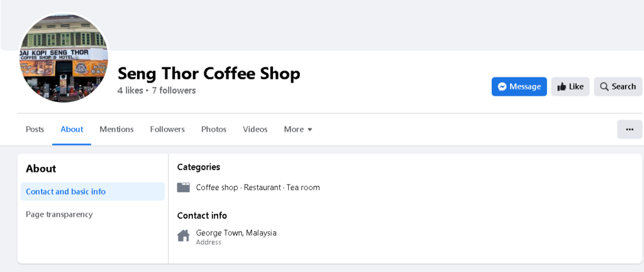Viewport: 644px width, 272px height.
Task: Click the More tab's dropdown arrow
Action: coord(309,130)
